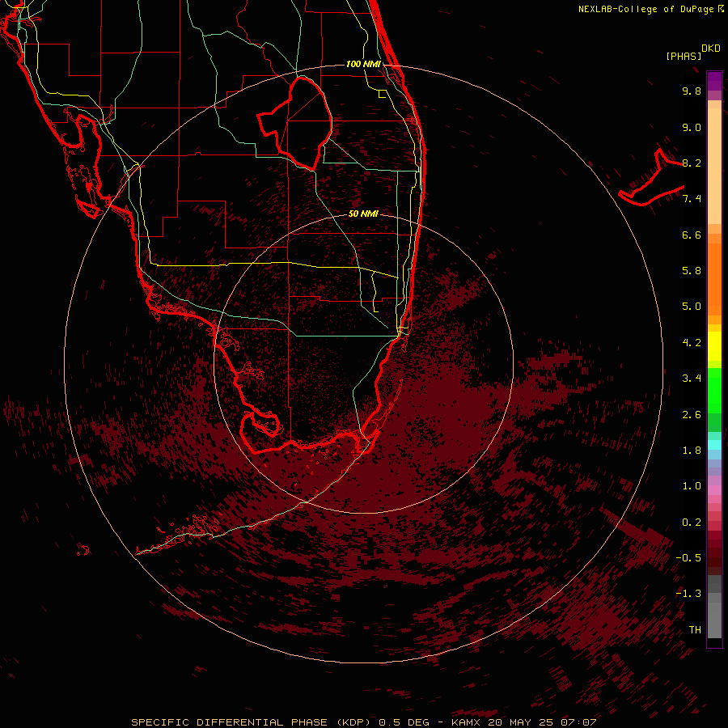Select the 9.8 value on the scale

[692, 91]
